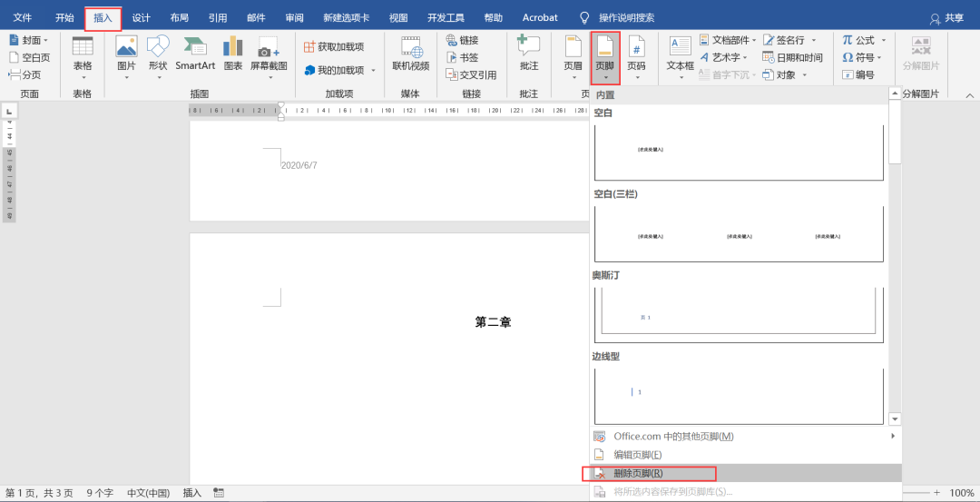Insert a picture using 图片 icon
The width and height of the screenshot is (980, 502).
point(126,47)
